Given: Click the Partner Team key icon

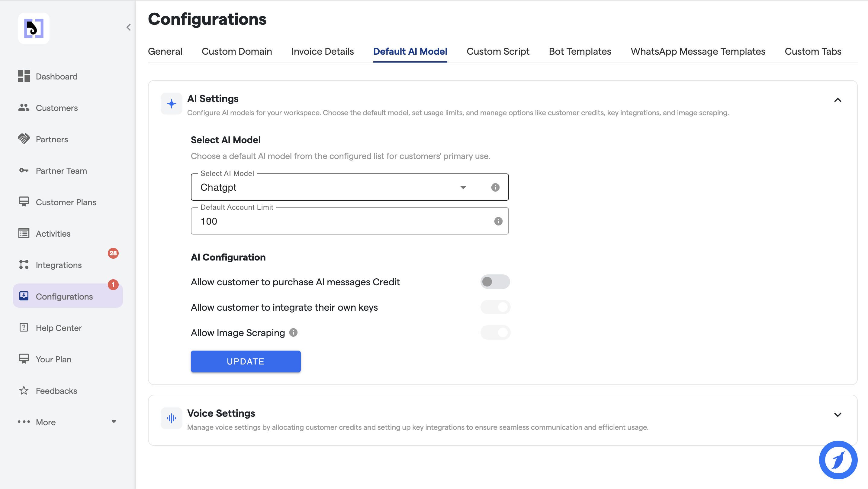Looking at the screenshot, I should click(x=24, y=171).
